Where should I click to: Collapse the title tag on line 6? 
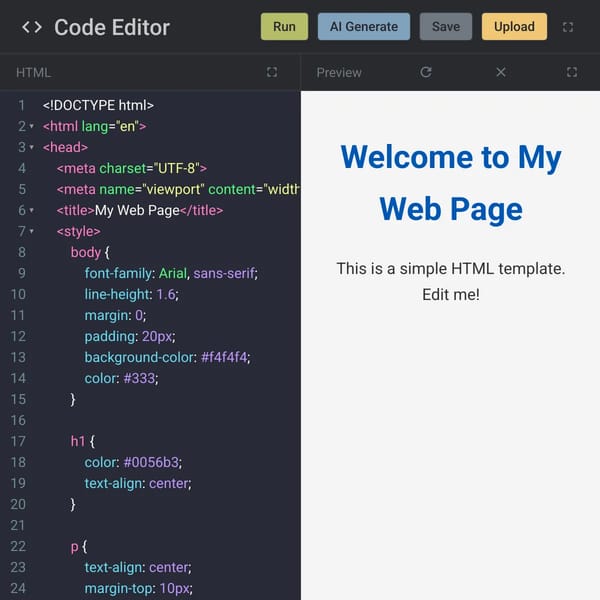pos(32,210)
